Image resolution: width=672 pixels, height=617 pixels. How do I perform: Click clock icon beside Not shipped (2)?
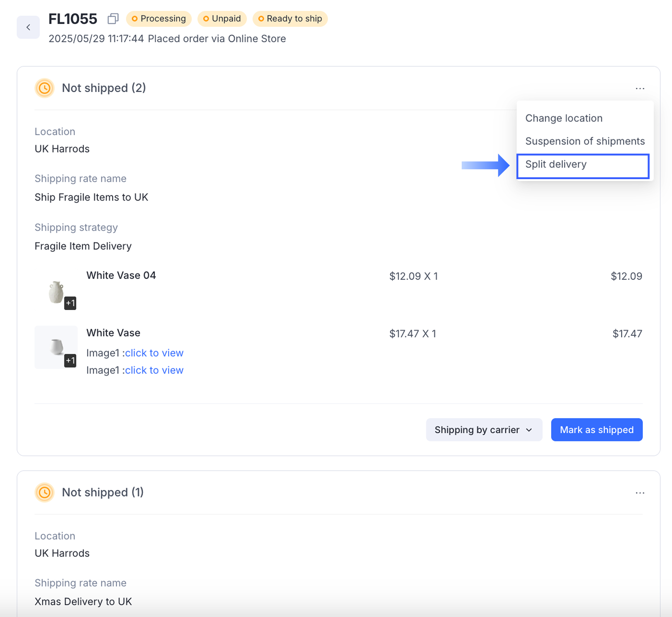pyautogui.click(x=44, y=88)
